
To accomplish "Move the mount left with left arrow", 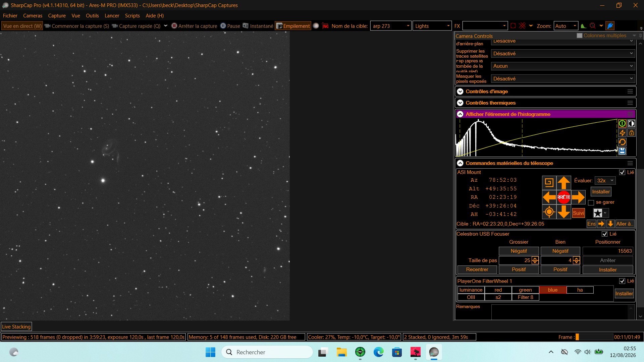I will [549, 197].
